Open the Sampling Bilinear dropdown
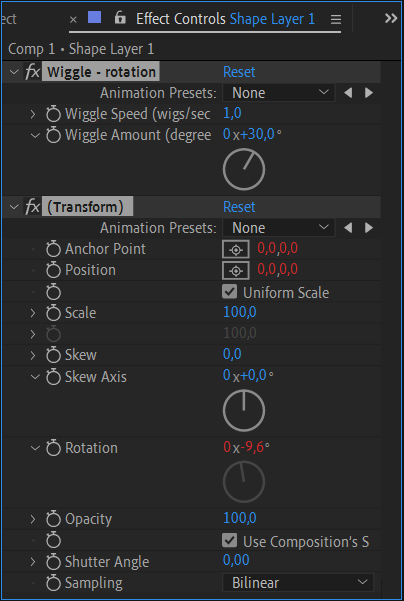Viewport: 404px width, 601px height. coord(298,583)
